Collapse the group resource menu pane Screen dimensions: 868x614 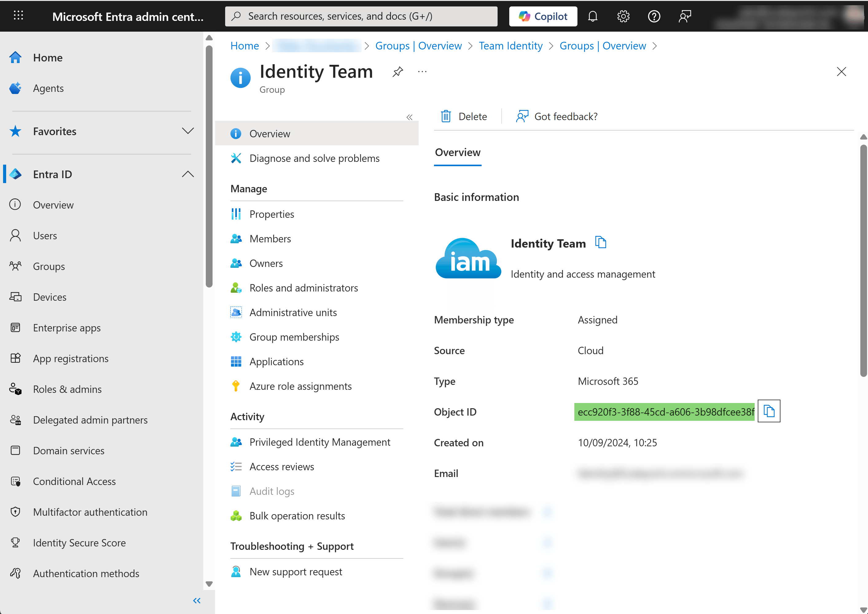click(x=409, y=117)
